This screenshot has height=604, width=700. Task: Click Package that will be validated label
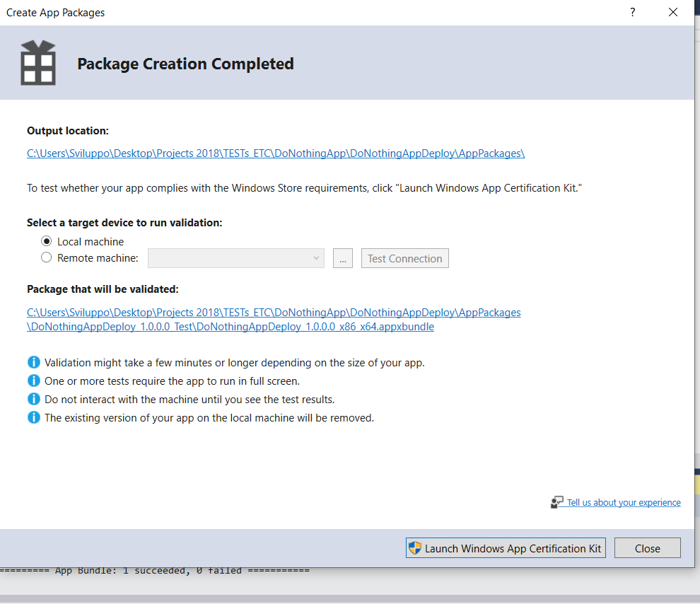(103, 289)
